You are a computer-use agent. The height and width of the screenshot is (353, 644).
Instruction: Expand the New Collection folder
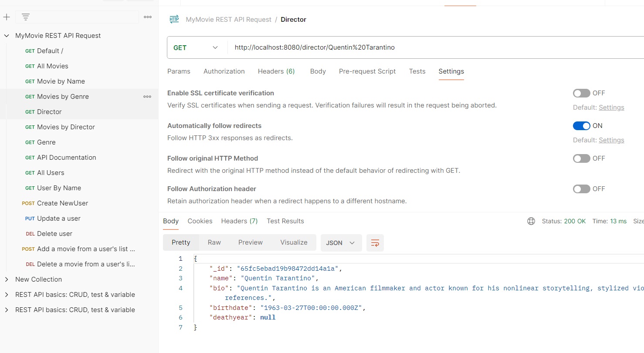7,279
